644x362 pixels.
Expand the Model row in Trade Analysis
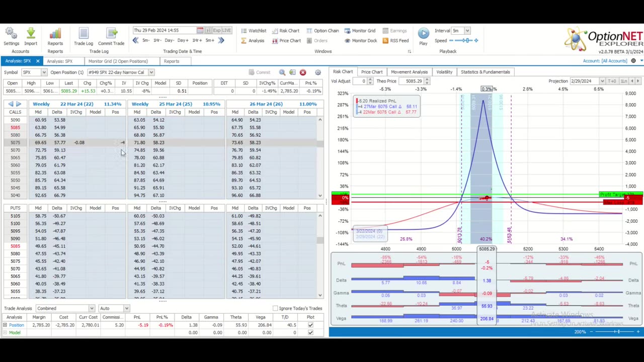(5, 332)
